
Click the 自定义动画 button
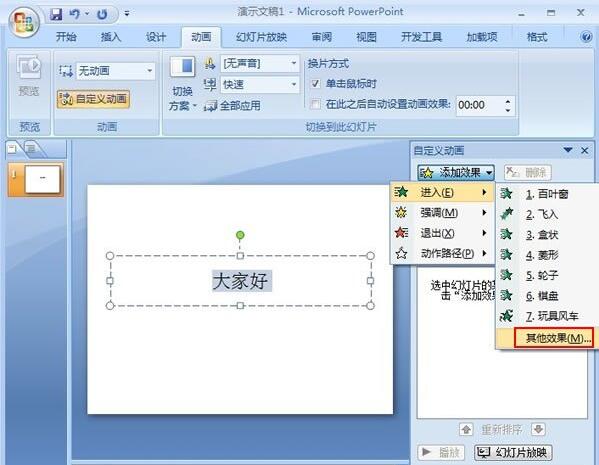coord(94,99)
